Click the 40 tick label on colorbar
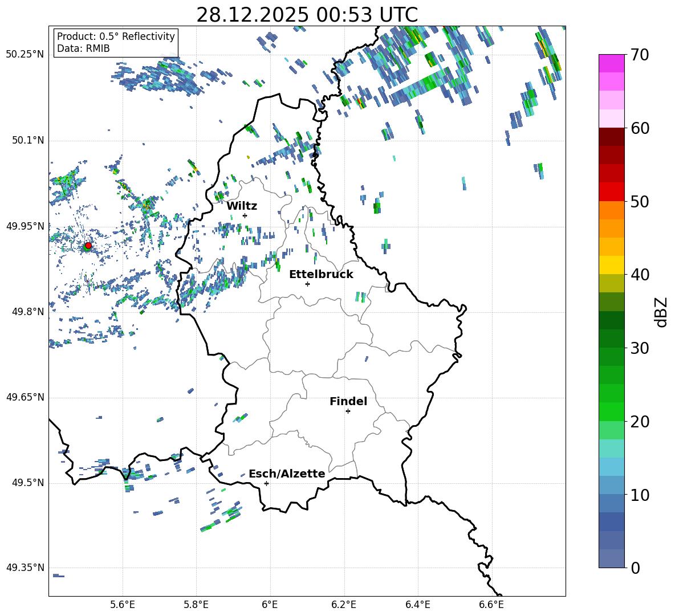Viewport: 675px width, 616px height. (640, 275)
